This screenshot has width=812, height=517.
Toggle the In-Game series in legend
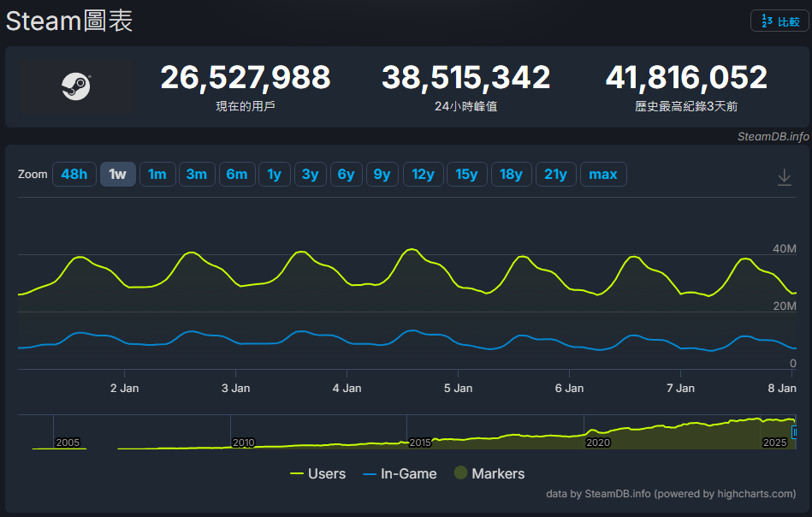pos(400,473)
